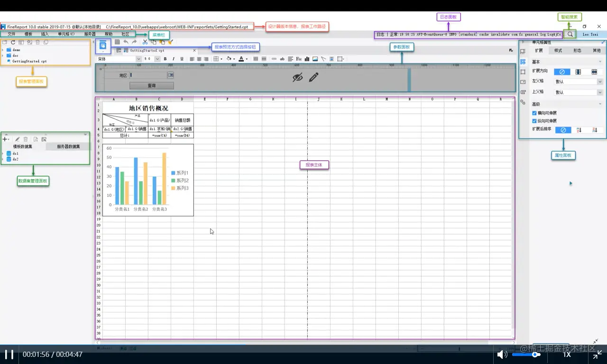Open the cell element side icon in properties
Image resolution: width=607 pixels, height=364 pixels.
(523, 52)
